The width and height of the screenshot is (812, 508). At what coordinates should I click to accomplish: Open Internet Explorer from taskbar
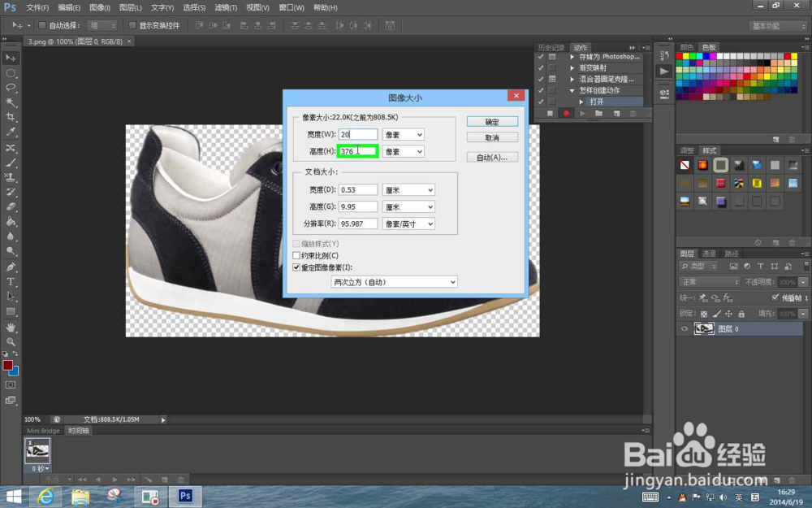pyautogui.click(x=45, y=496)
